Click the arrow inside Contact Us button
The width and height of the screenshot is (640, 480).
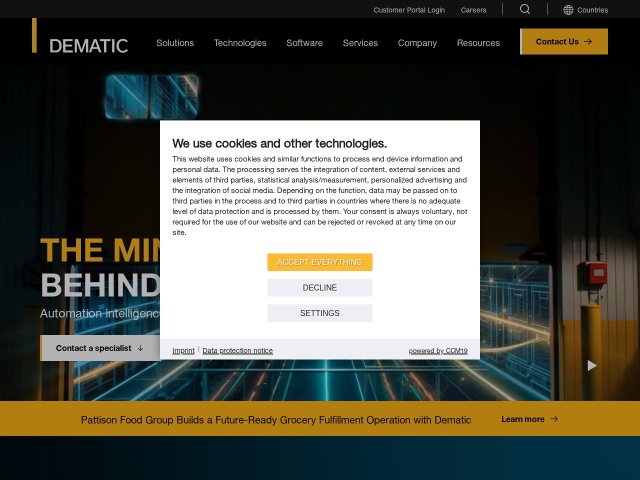coord(588,42)
